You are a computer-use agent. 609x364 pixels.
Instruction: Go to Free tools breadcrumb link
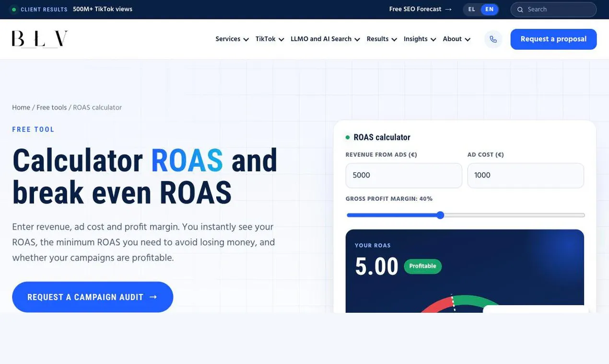tap(52, 107)
